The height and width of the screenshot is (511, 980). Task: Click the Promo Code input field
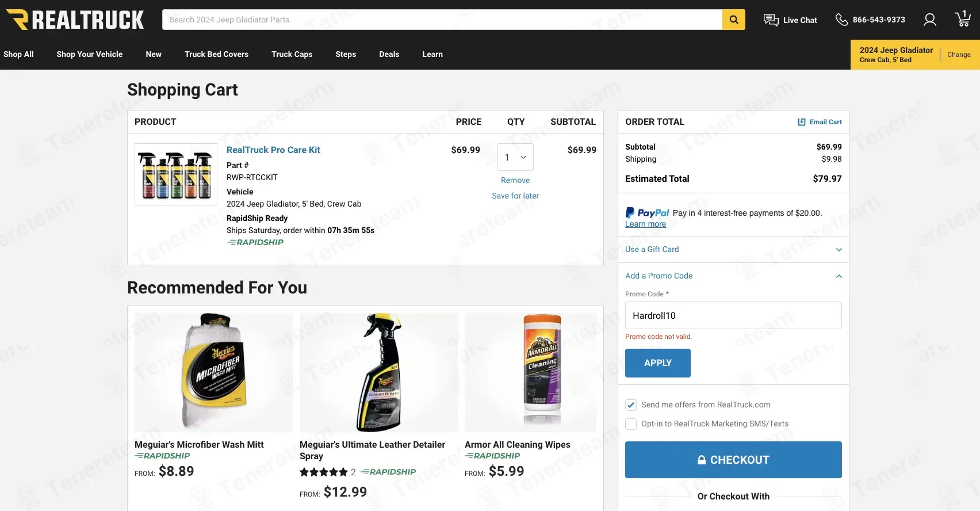tap(733, 315)
